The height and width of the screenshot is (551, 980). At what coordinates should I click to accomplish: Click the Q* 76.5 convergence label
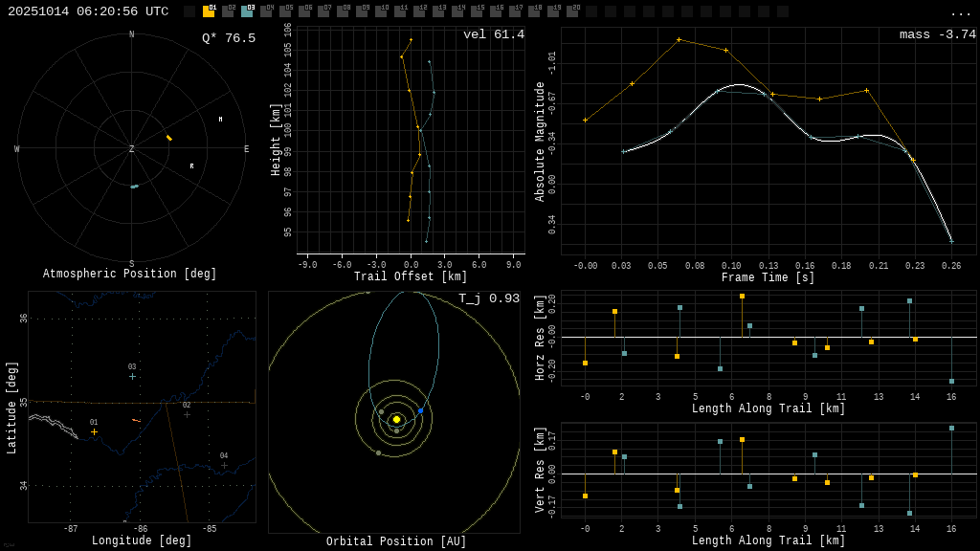coord(228,38)
